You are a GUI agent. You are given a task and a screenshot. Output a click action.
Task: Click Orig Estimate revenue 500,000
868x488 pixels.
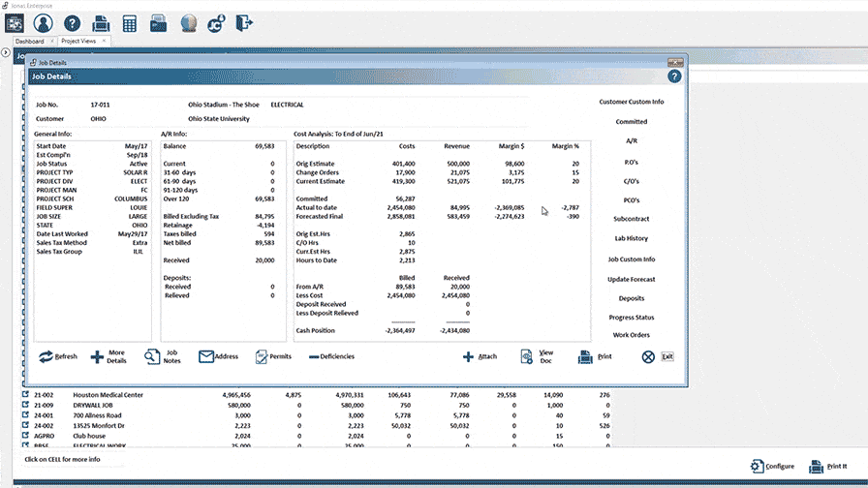tap(458, 164)
